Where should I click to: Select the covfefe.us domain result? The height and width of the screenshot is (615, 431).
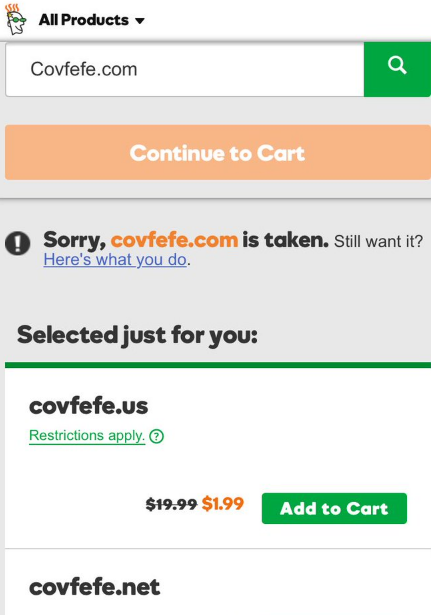[x=89, y=406]
